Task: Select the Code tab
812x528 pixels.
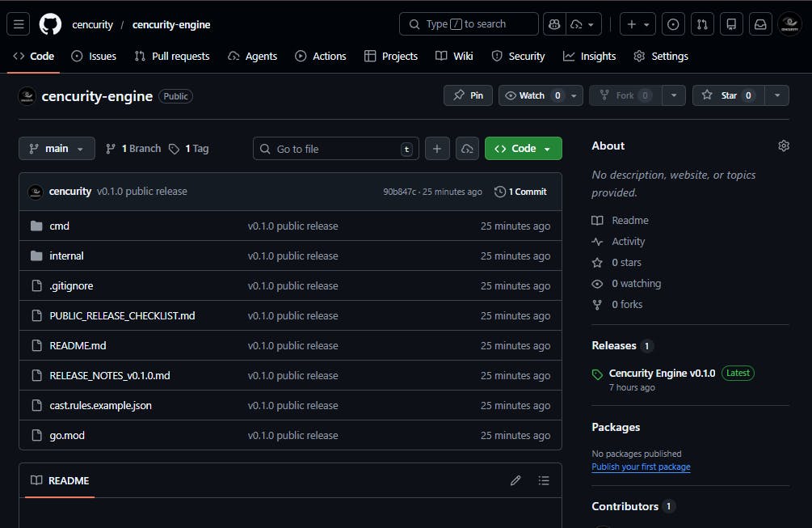Action: click(34, 56)
